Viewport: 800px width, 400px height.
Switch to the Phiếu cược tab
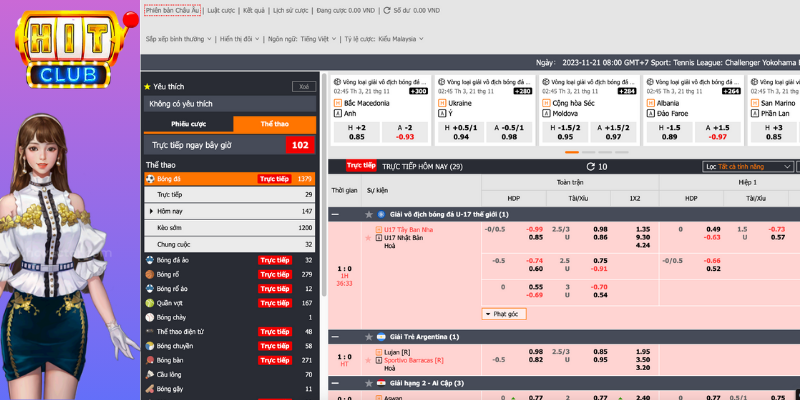[188, 124]
